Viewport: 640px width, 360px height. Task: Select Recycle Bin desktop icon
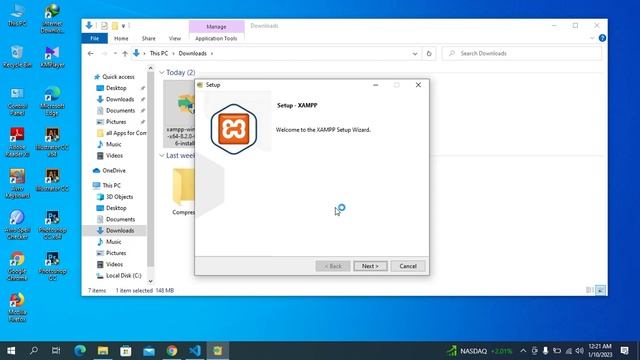[x=17, y=58]
